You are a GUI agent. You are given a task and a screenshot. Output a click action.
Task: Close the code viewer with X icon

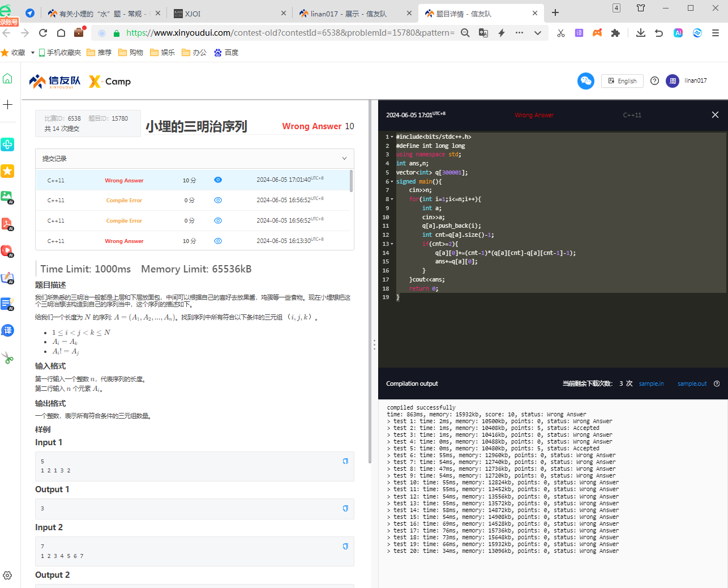click(x=715, y=115)
